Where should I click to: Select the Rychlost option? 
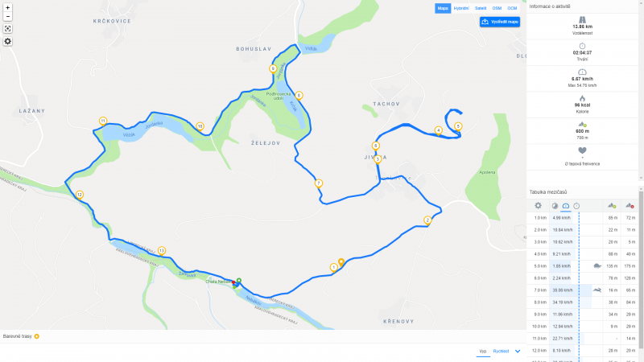pos(501,352)
